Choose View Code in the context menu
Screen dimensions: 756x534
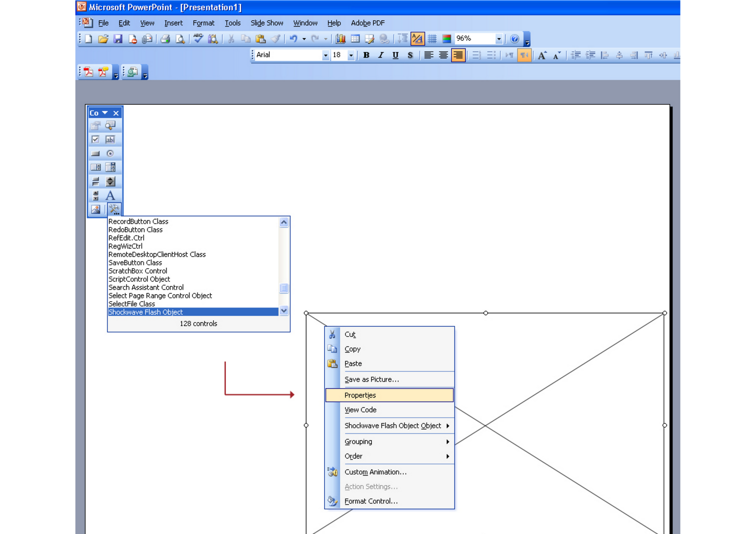[x=389, y=410]
